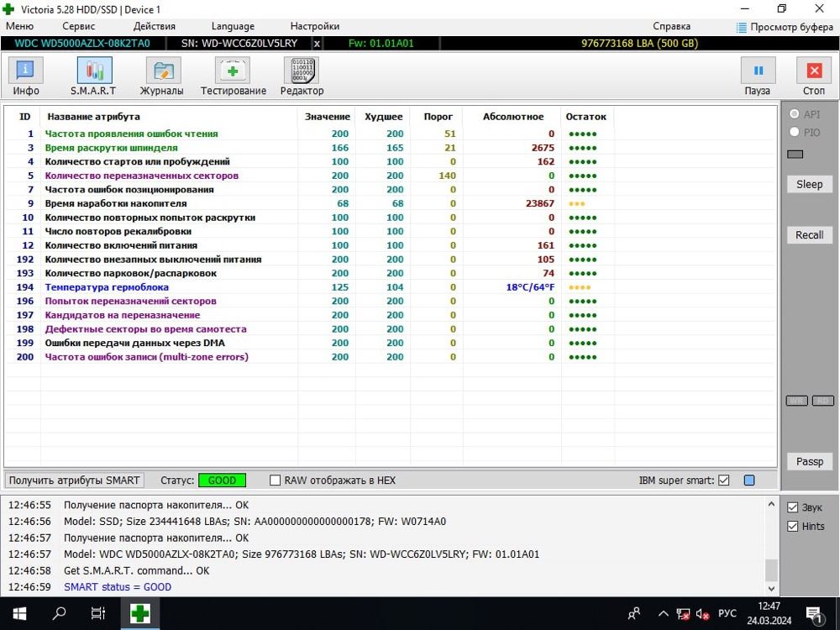This screenshot has height=630, width=840.
Task: Toggle the IBM super smart checkbox
Action: pos(724,480)
